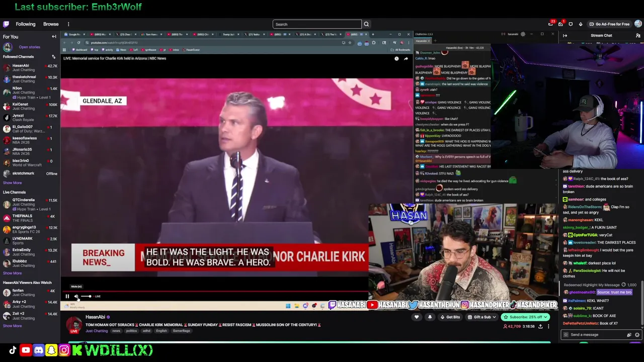Select the news tag
644x362 pixels.
[x=116, y=331]
